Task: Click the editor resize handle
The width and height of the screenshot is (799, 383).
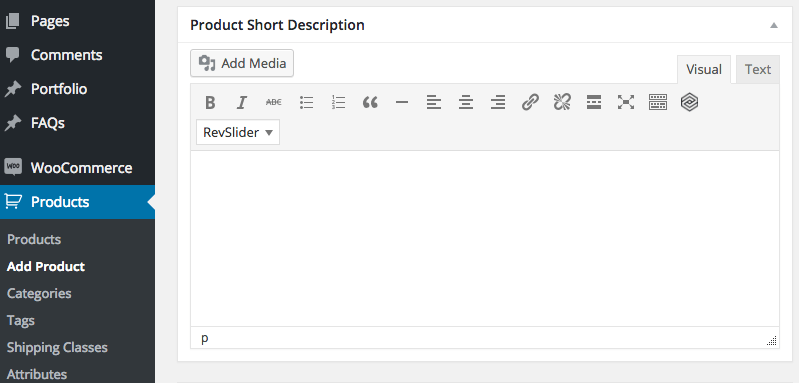Action: pyautogui.click(x=772, y=341)
